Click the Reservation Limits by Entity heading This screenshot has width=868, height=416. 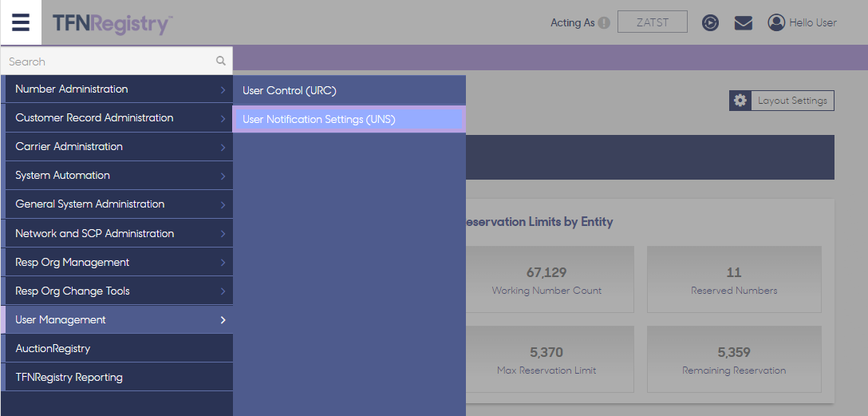(x=540, y=222)
